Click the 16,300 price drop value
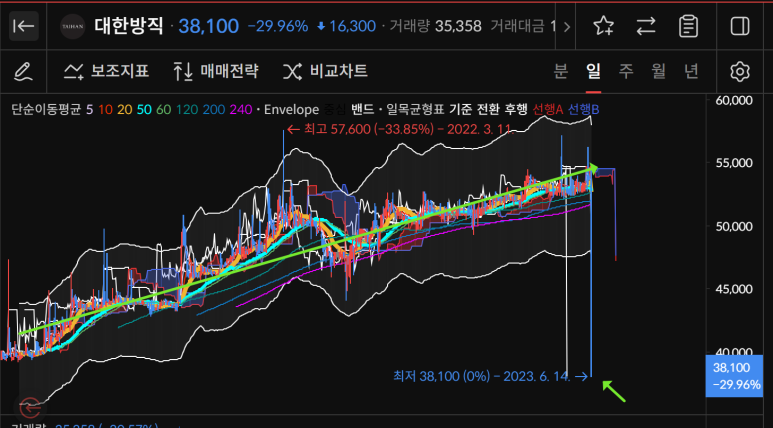 [x=347, y=26]
